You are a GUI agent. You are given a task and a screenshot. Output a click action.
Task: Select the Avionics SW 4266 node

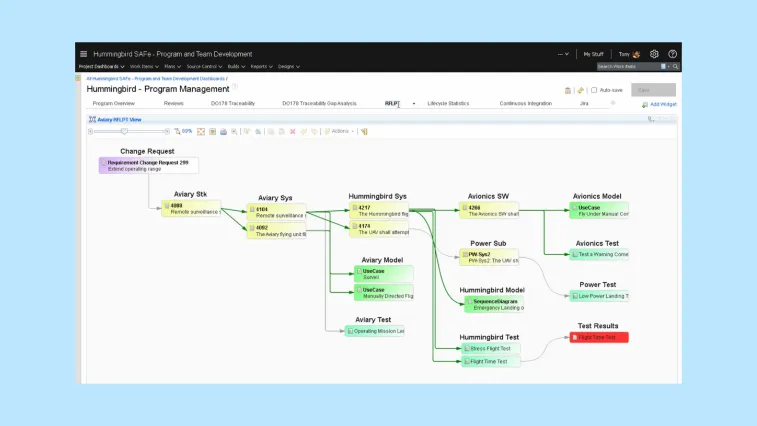click(489, 211)
